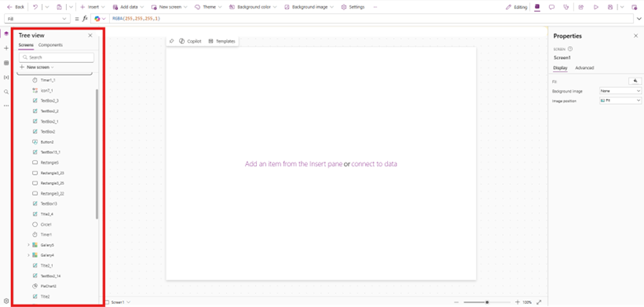This screenshot has height=307, width=644.
Task: Select the Screens tab in Tree view
Action: pos(26,45)
